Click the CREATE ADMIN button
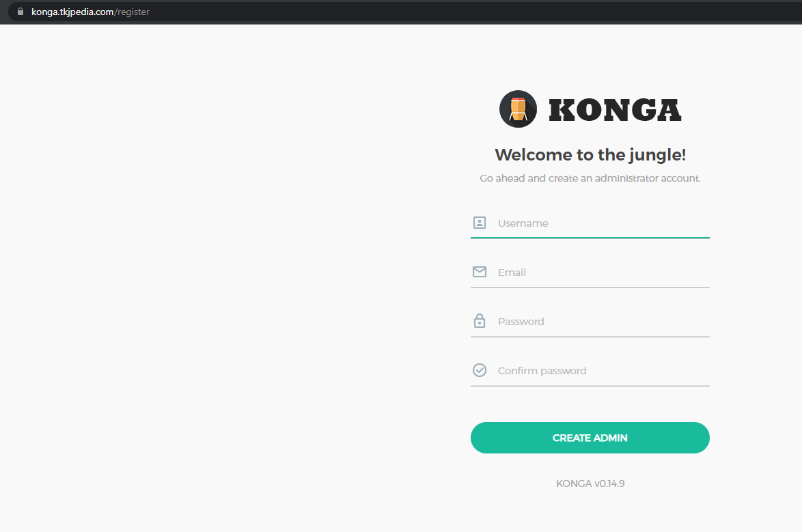Image resolution: width=802 pixels, height=532 pixels. 590,438
